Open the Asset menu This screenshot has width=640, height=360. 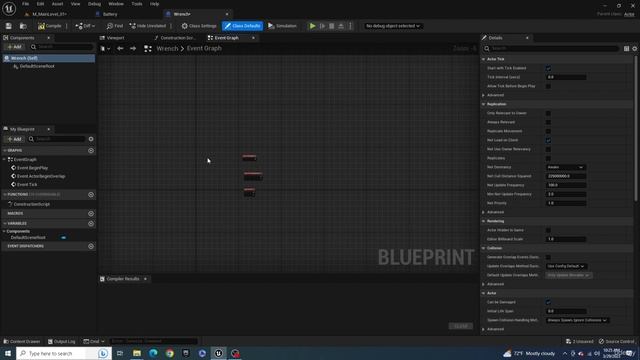(x=57, y=4)
